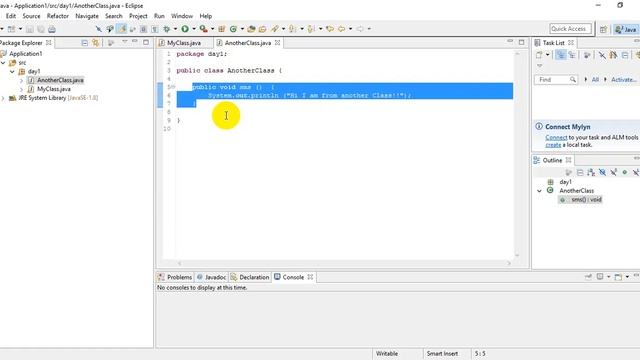Screen dimensions: 640x360
Task: Toggle Hide Non-Public Members green circle
Action: [624, 172]
